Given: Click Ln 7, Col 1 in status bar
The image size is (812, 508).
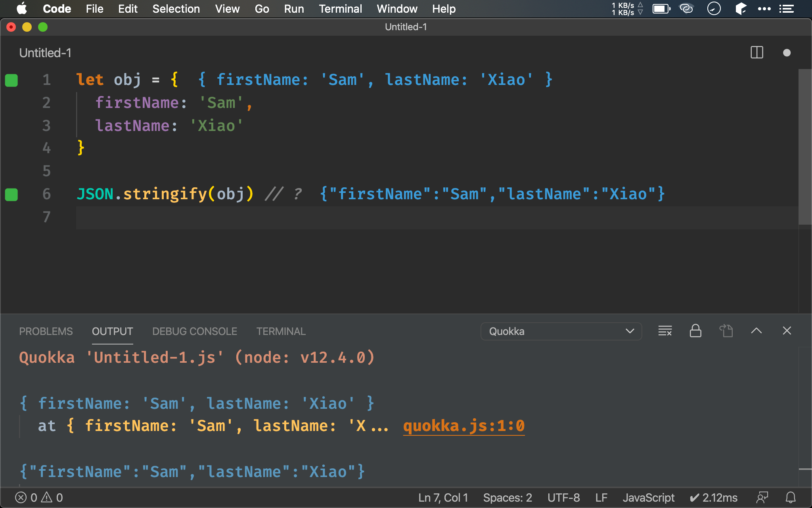Looking at the screenshot, I should point(443,498).
